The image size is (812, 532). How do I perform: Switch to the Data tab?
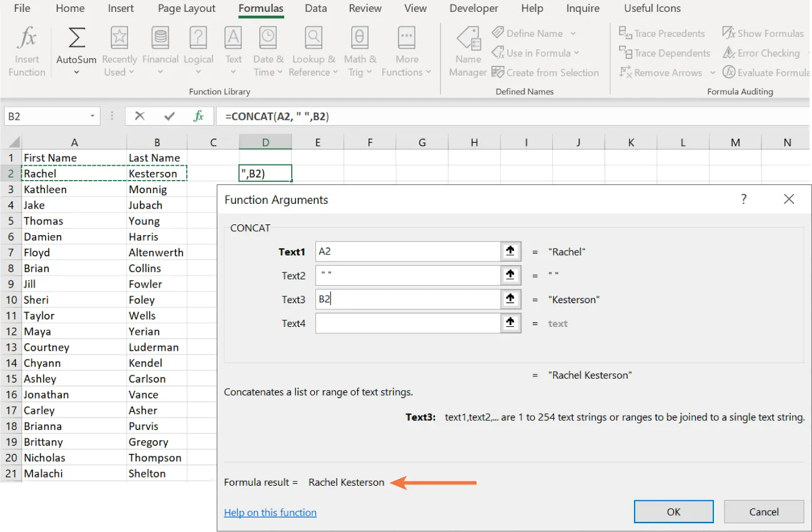coord(315,9)
